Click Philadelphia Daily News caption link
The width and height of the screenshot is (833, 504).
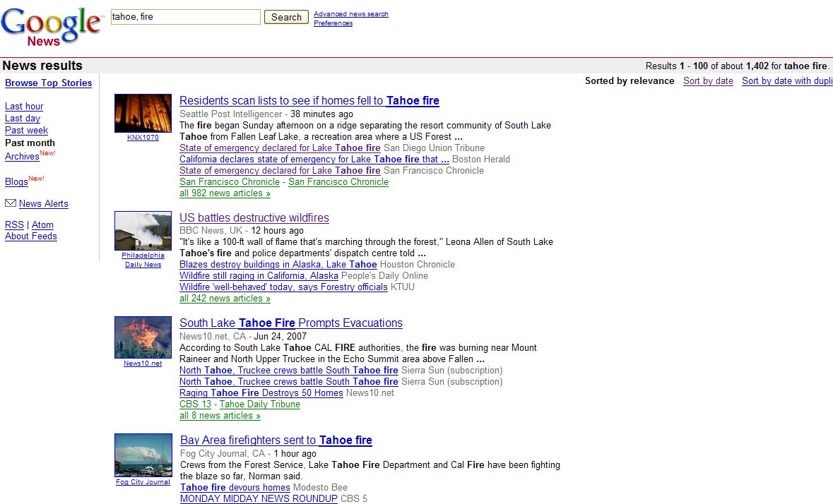coord(143,260)
